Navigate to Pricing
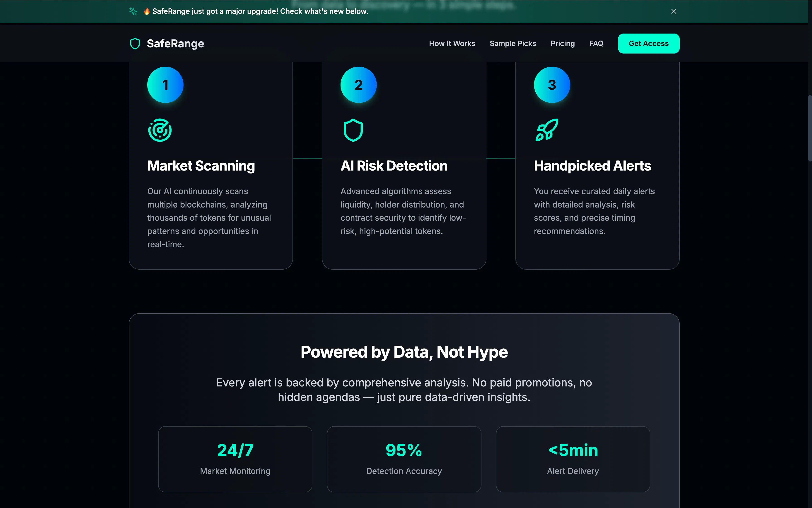812x508 pixels. coord(562,44)
